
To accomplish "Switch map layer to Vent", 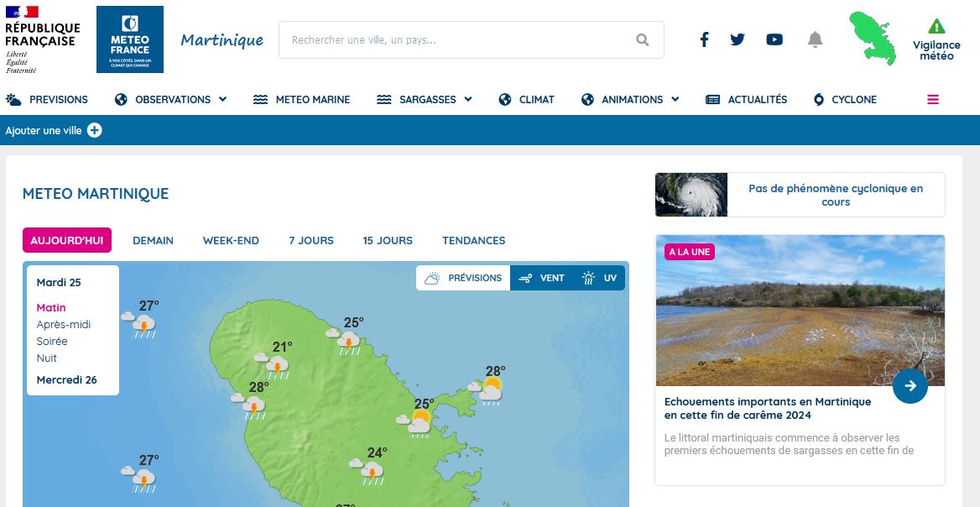I will pos(542,278).
